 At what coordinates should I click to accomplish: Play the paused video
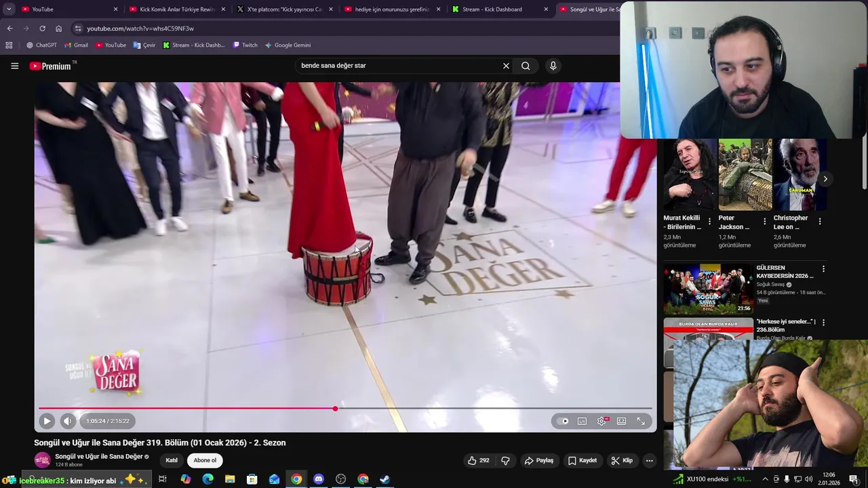point(47,421)
